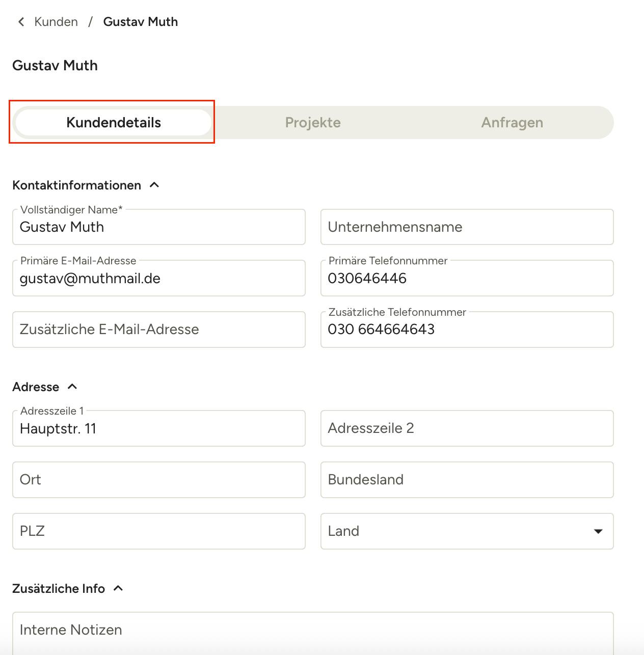644x655 pixels.
Task: Click the back arrow icon beside Kunden
Action: click(x=21, y=22)
